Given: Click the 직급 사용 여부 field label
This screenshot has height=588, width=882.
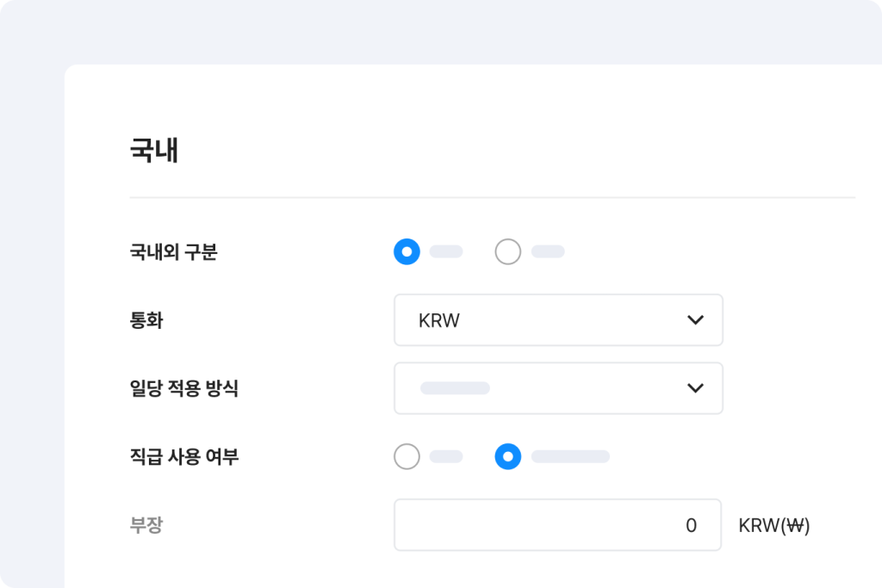Looking at the screenshot, I should click(183, 456).
